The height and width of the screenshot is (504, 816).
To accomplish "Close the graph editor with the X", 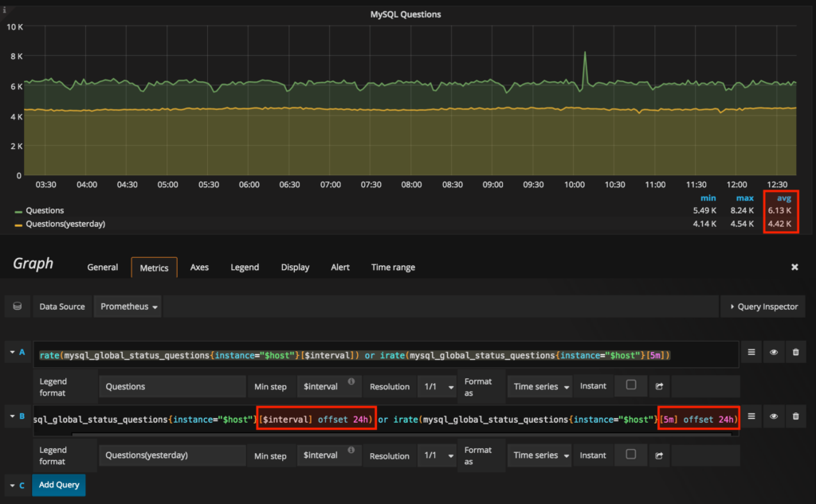I will point(794,268).
